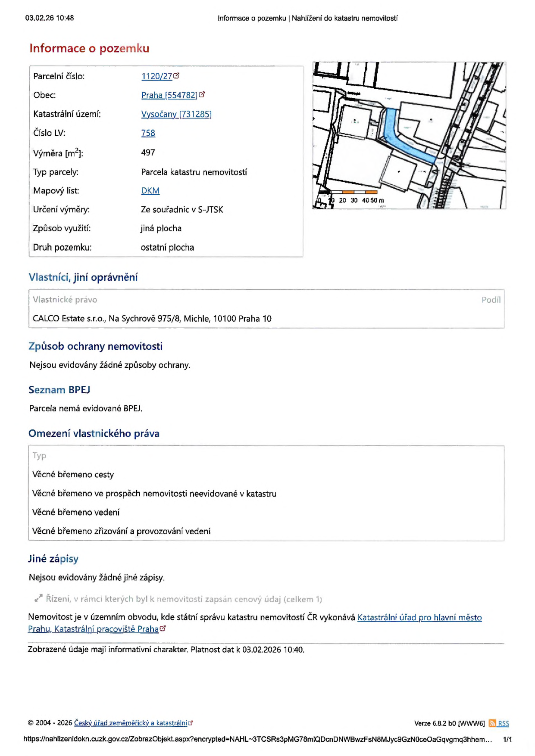Click label Katastrální území

pyautogui.click(x=67, y=114)
